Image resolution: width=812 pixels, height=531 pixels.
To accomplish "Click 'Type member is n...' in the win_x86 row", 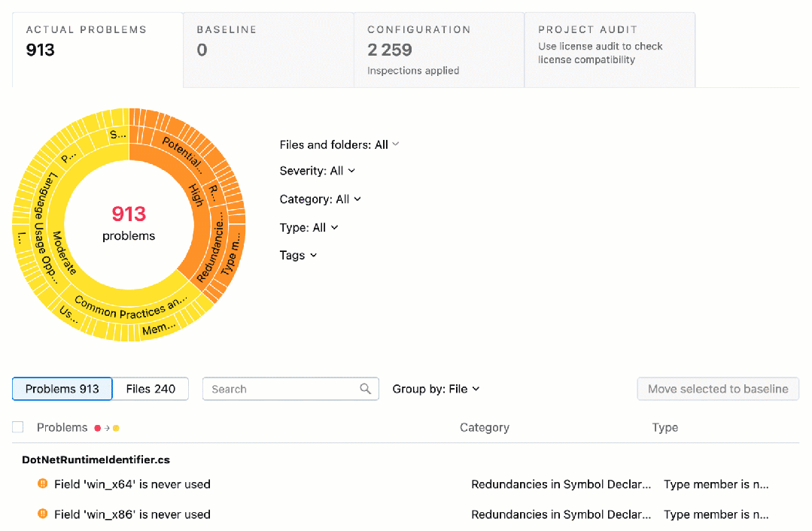I will tap(716, 514).
